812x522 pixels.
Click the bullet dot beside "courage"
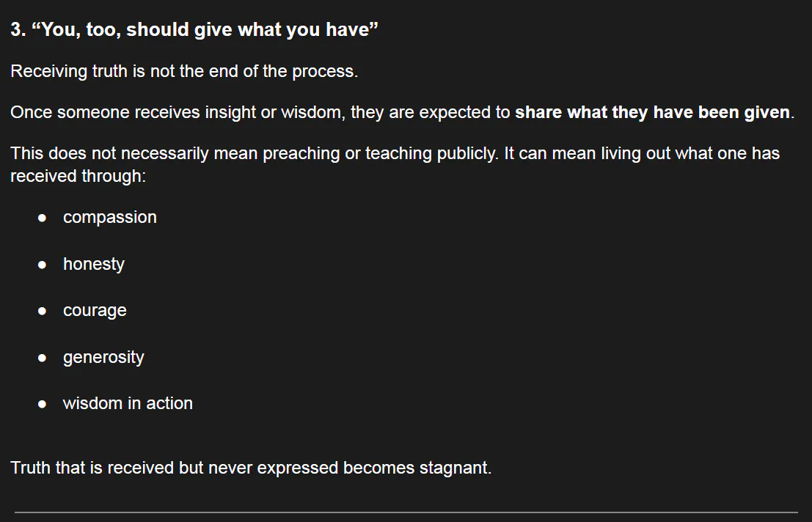(43, 311)
